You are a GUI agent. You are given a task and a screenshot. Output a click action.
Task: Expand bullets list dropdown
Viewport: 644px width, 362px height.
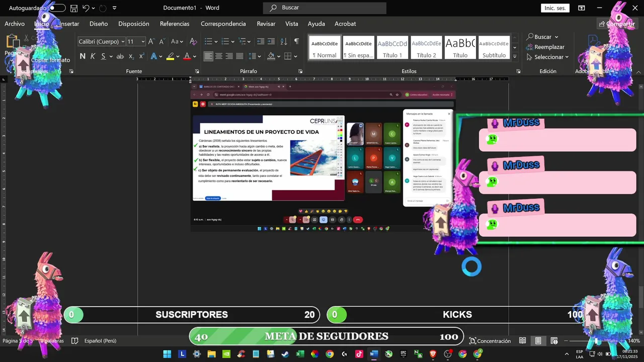coord(216,42)
